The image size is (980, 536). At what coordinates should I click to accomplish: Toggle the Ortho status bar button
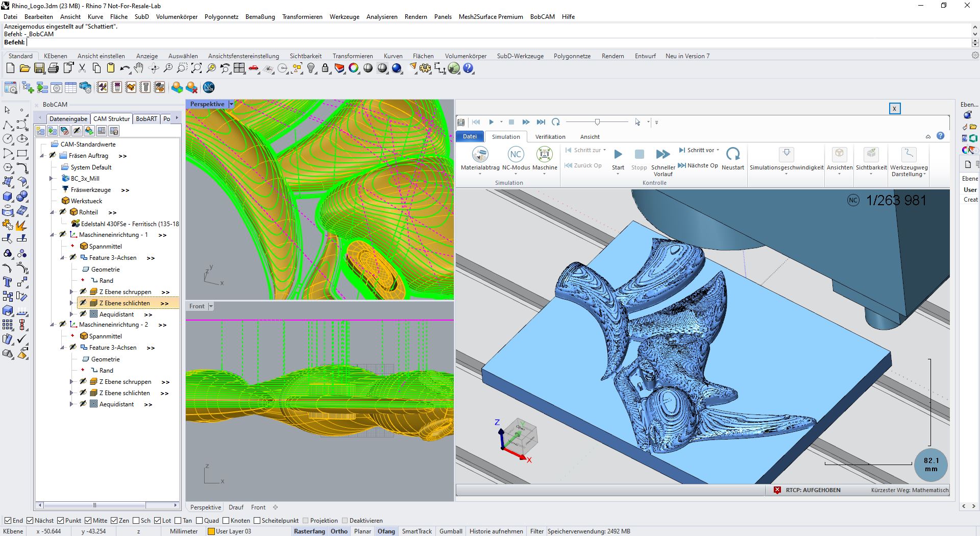339,531
